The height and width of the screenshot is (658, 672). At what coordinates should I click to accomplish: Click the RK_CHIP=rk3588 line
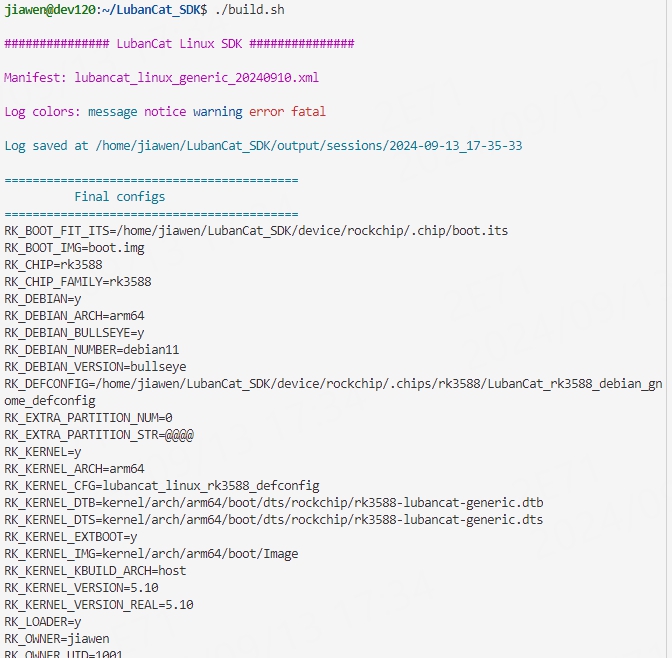pyautogui.click(x=54, y=264)
